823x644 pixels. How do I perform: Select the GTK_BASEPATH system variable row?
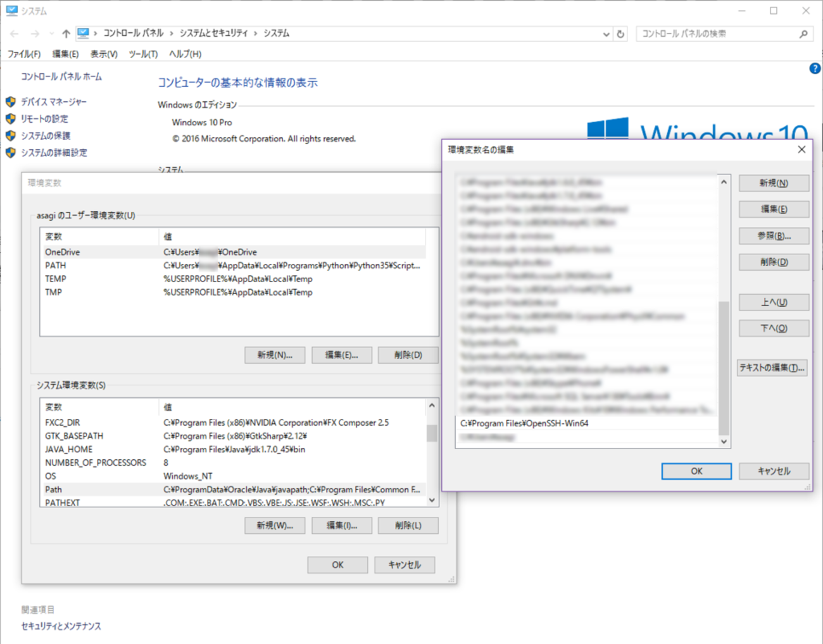(233, 436)
